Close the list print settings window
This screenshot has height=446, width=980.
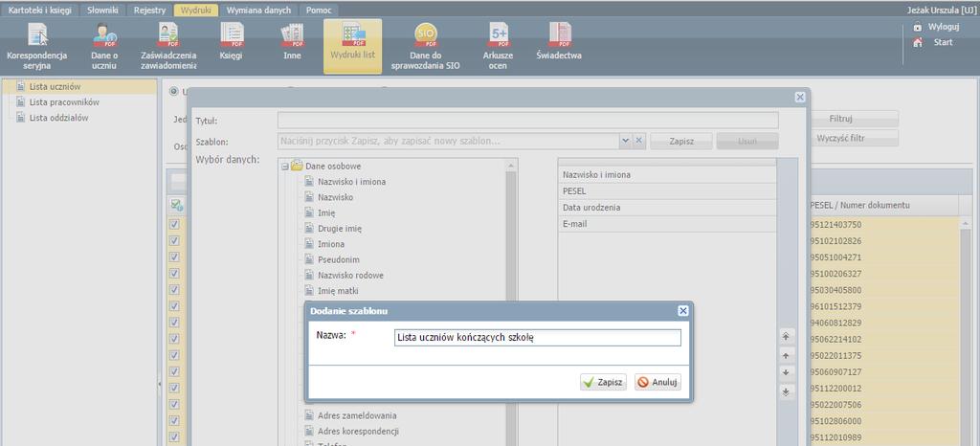pos(799,98)
